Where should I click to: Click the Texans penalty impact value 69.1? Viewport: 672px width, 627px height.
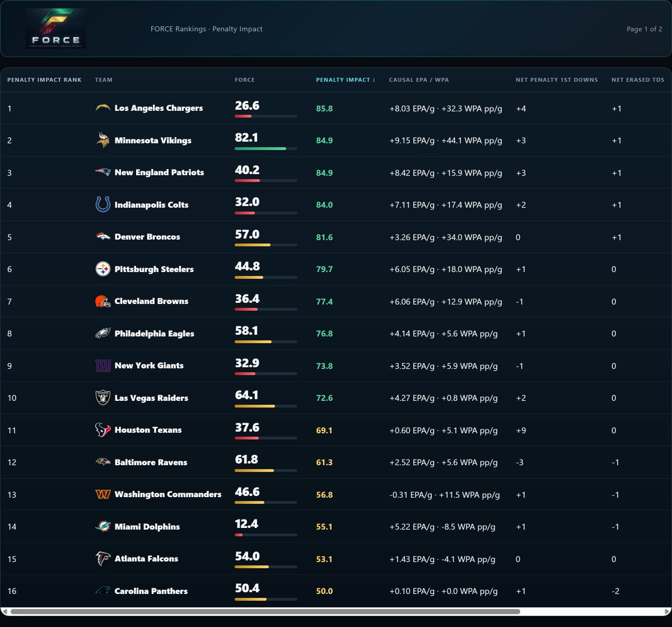click(324, 431)
